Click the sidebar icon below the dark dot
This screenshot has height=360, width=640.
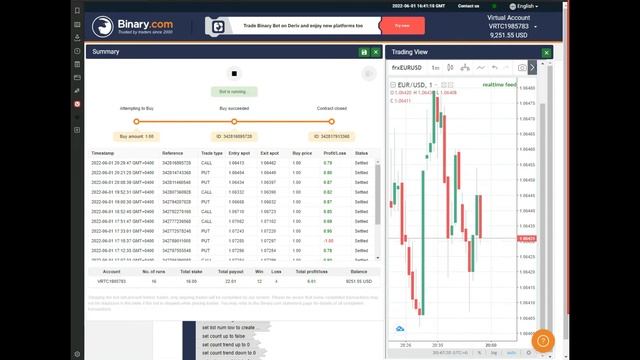77,130
